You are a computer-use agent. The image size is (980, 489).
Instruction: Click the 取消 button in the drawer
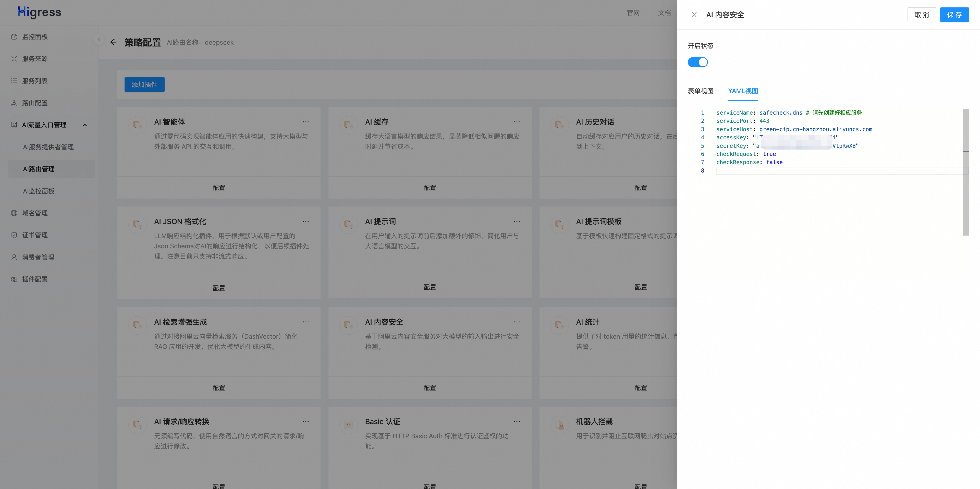click(x=921, y=15)
